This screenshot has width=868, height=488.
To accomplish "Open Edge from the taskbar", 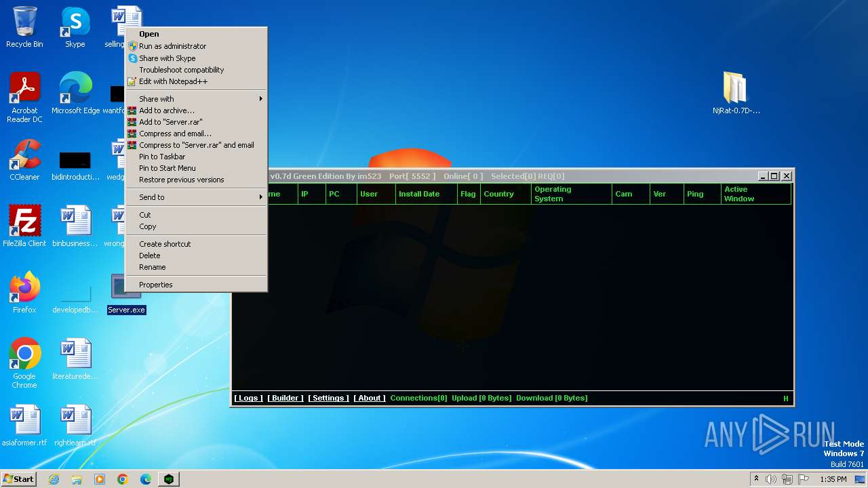I will 146,479.
